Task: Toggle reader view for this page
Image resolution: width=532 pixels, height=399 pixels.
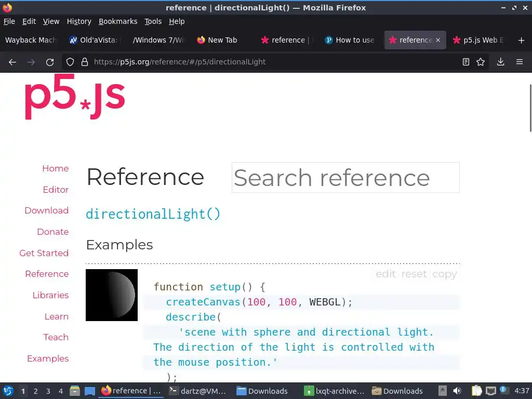Action: [x=466, y=62]
